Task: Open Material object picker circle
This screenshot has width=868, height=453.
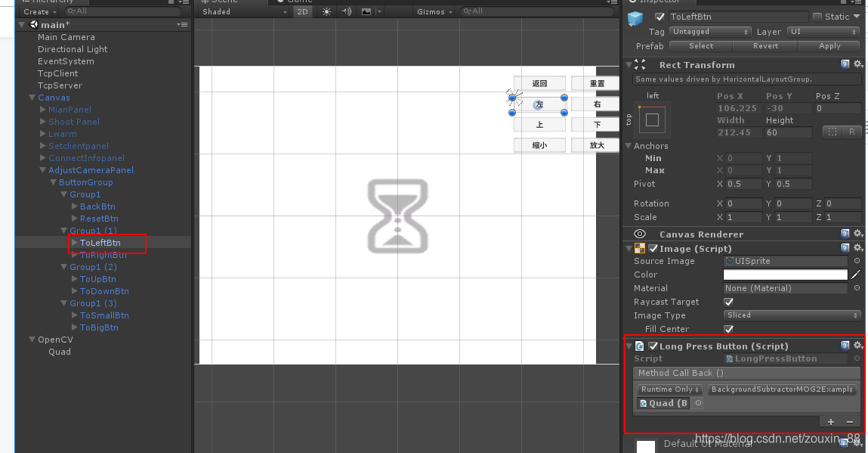Action: point(857,288)
